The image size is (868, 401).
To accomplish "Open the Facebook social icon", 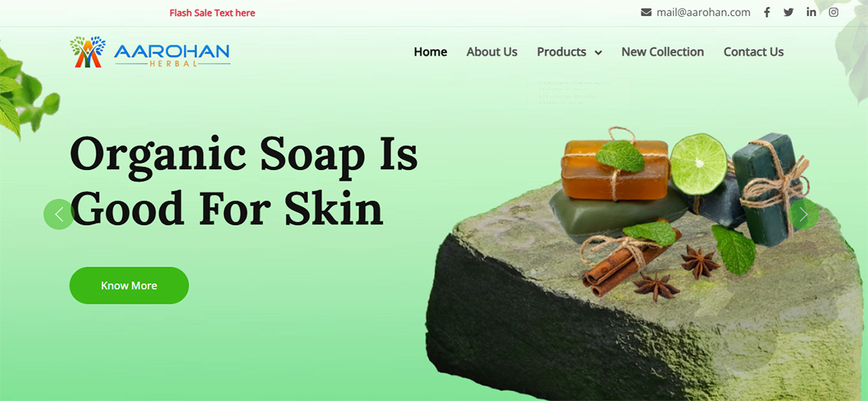I will pyautogui.click(x=767, y=12).
